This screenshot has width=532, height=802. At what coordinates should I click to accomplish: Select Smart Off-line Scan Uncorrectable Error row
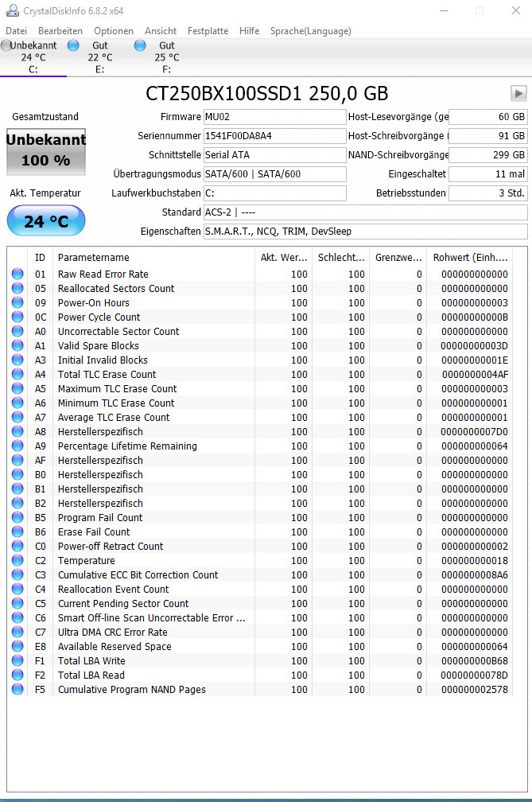(152, 618)
